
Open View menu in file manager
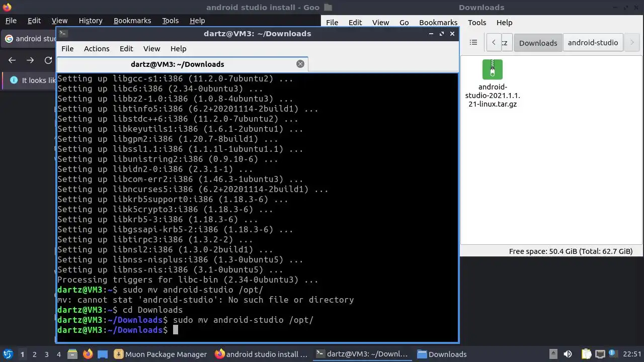pyautogui.click(x=380, y=23)
